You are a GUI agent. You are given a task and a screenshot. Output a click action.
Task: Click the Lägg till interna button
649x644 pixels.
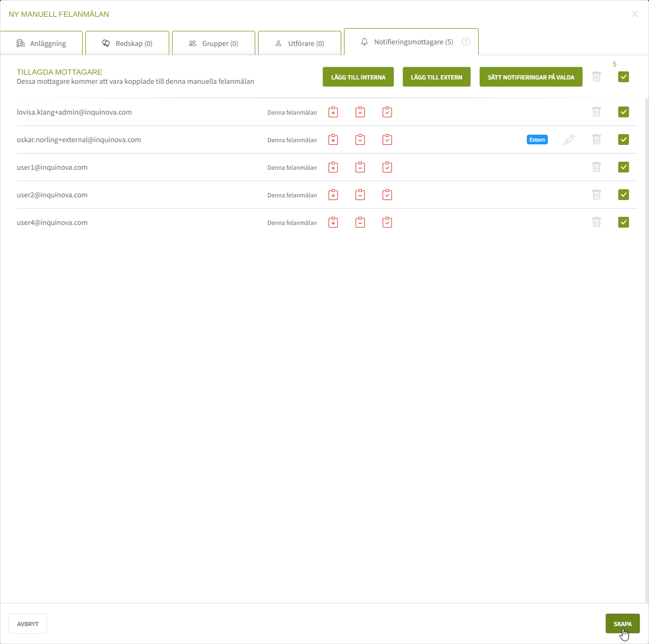358,77
